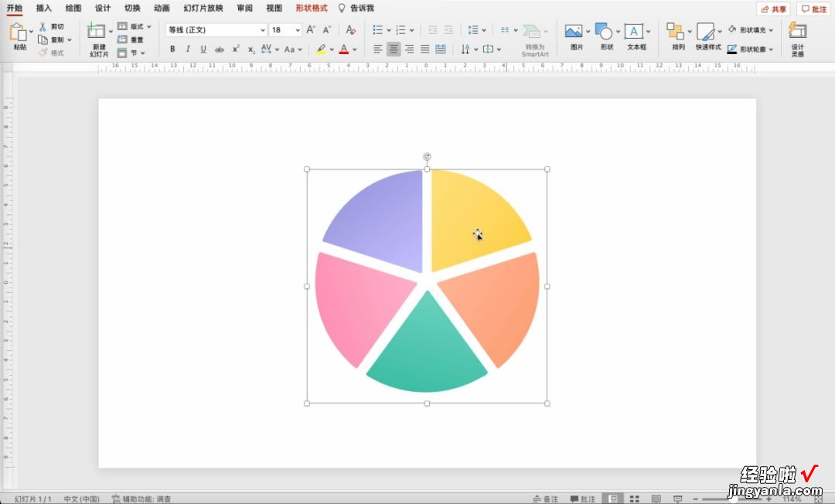The image size is (835, 504).
Task: Align text right
Action: pos(409,49)
